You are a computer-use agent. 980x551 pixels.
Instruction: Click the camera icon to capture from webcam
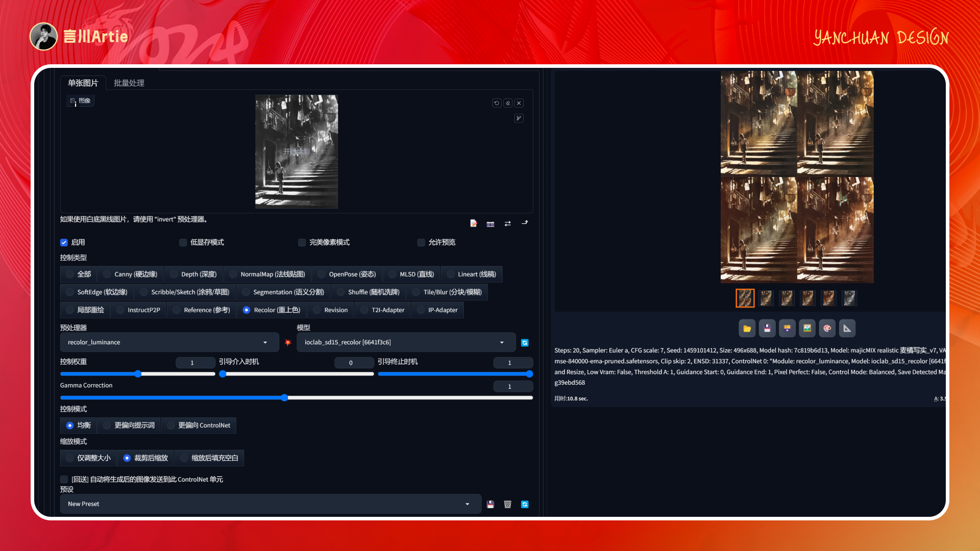pos(491,223)
